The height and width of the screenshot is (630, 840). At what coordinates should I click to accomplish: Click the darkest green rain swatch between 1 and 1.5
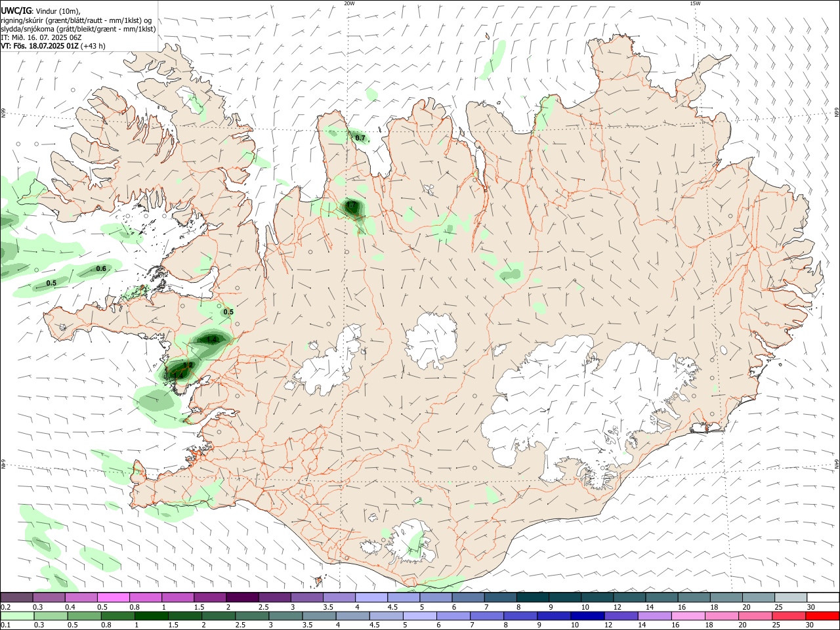(x=152, y=616)
